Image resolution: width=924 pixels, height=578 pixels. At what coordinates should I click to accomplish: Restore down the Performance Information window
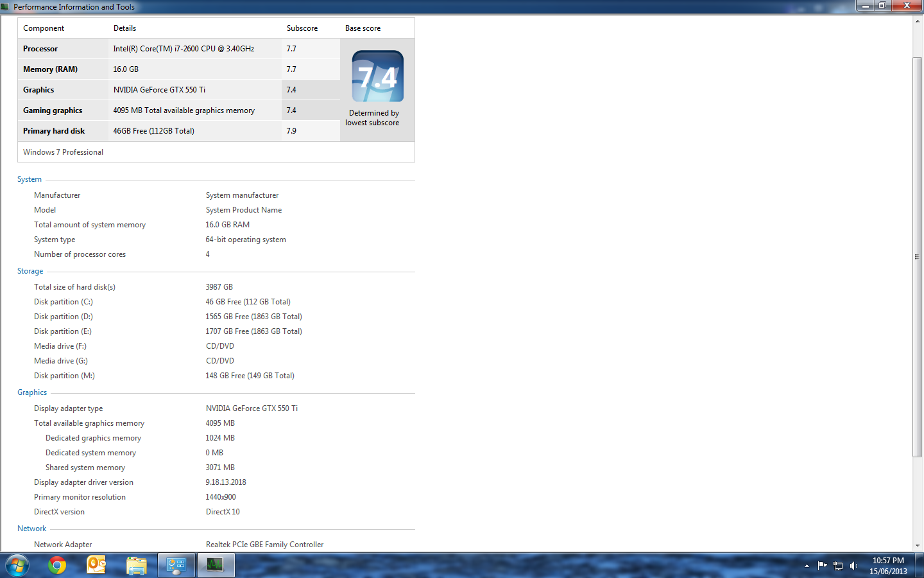click(x=882, y=6)
